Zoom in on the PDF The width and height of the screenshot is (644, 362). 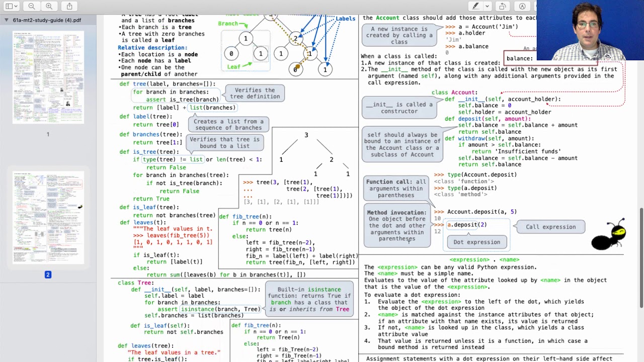[x=49, y=6]
